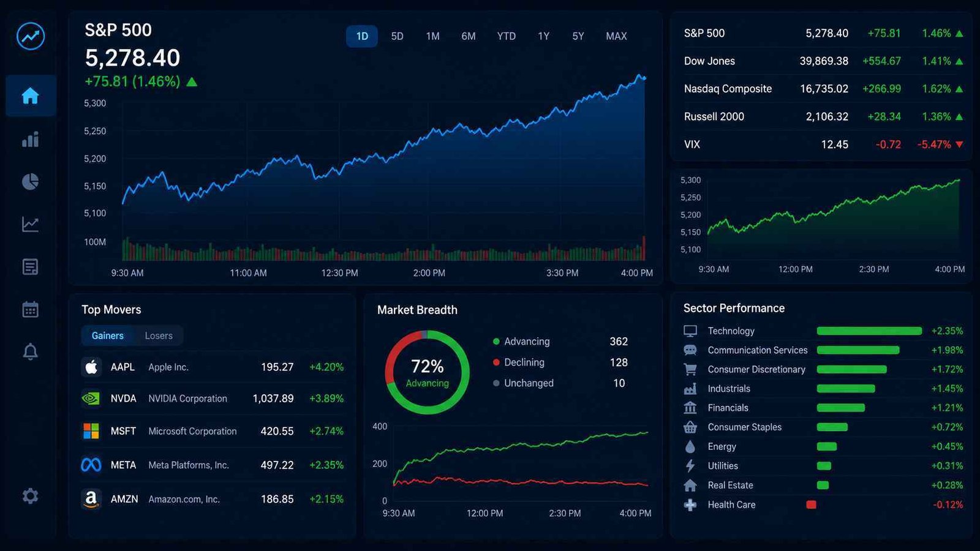The width and height of the screenshot is (980, 551).
Task: Select the 6M time range
Action: [468, 36]
